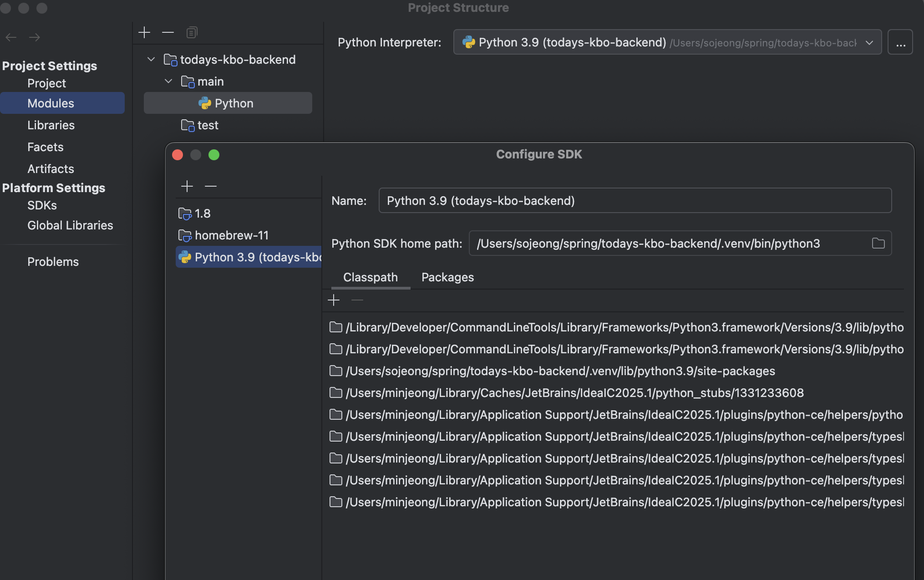The height and width of the screenshot is (580, 924).
Task: Click the remove module minus icon
Action: 168,32
